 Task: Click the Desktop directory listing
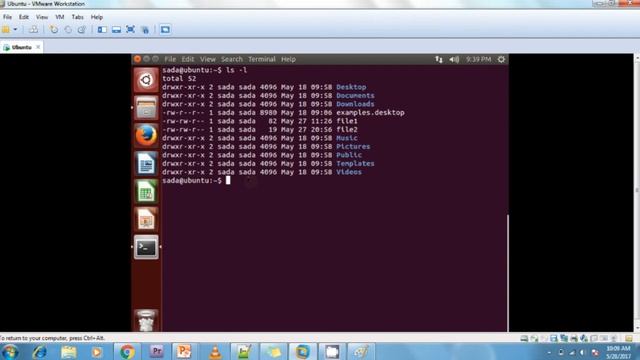[351, 87]
